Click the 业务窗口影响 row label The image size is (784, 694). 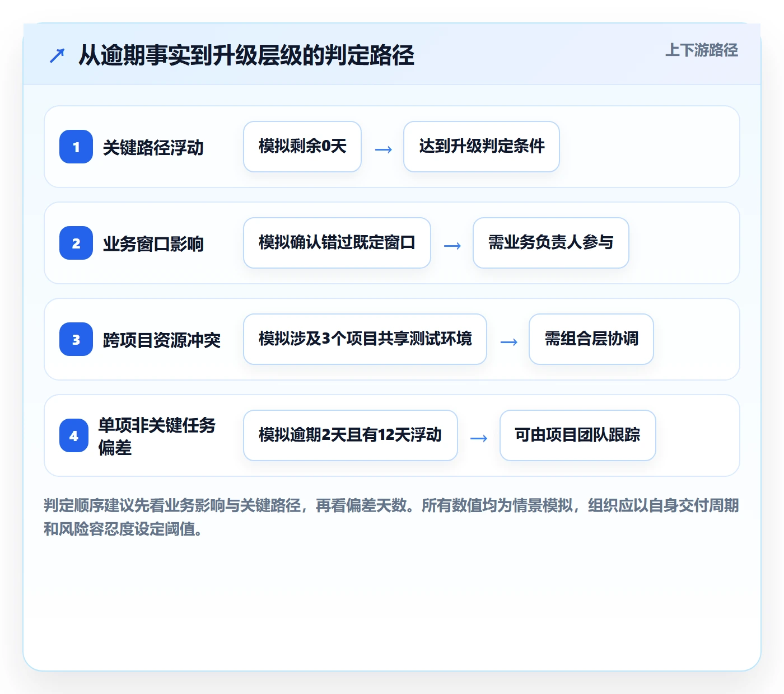(153, 244)
